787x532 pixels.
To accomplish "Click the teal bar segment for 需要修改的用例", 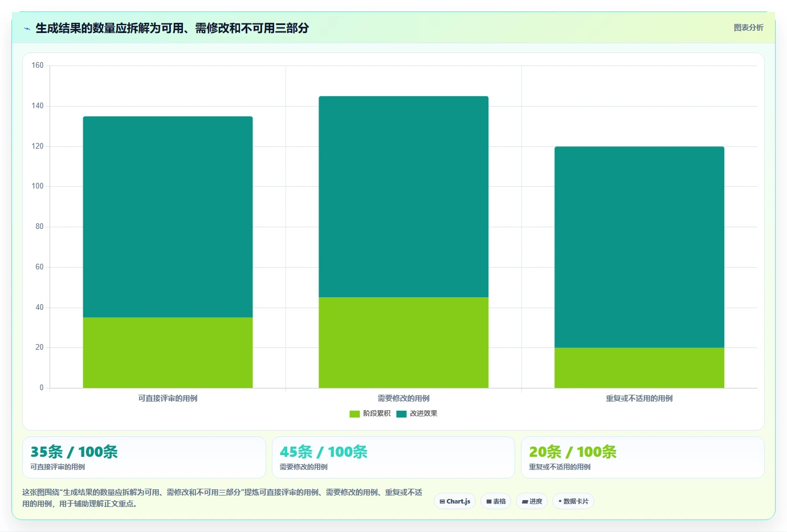I will point(403,197).
